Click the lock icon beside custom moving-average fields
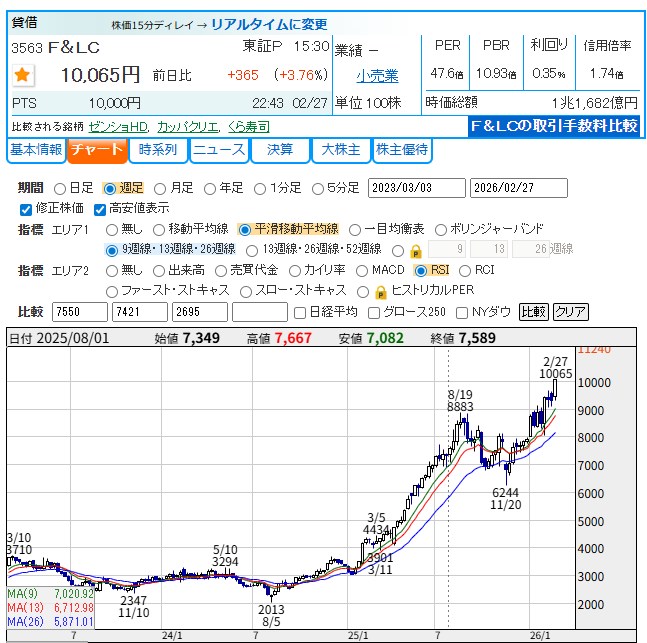Viewport: 647px width, 643px height. point(414,250)
